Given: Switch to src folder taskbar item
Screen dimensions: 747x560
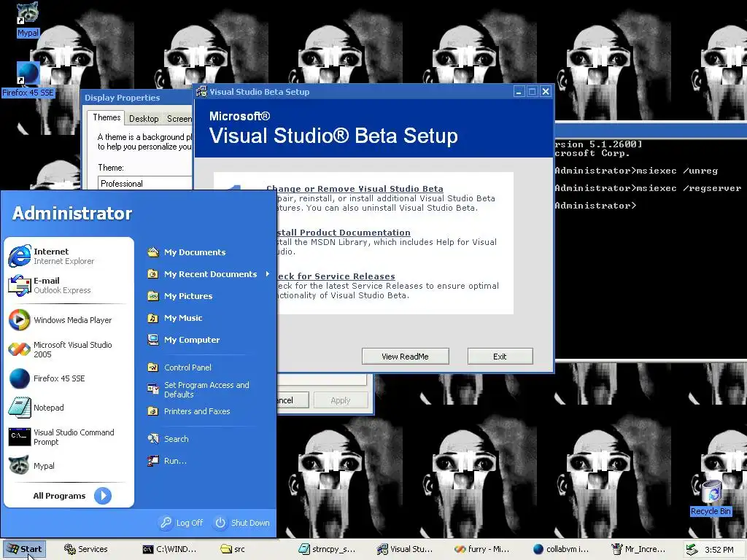Looking at the screenshot, I should coord(233,549).
